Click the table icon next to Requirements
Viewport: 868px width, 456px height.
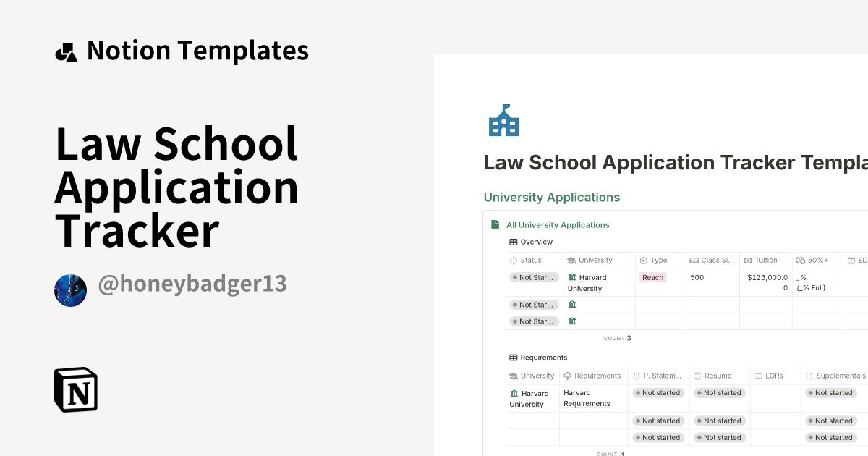pyautogui.click(x=511, y=357)
